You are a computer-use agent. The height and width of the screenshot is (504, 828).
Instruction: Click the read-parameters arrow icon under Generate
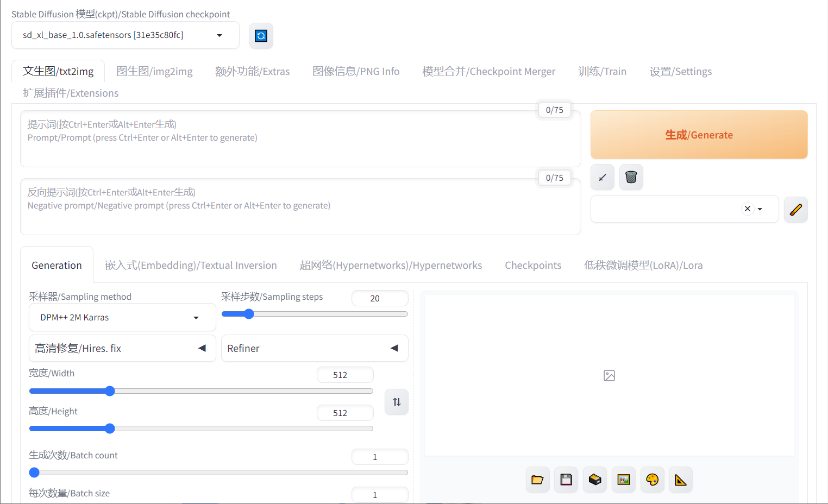pyautogui.click(x=603, y=177)
